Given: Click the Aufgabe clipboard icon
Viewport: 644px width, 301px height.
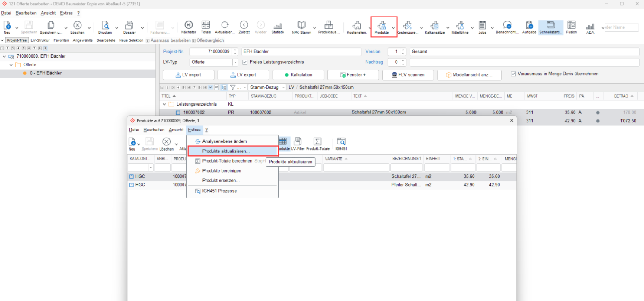Looking at the screenshot, I should tap(529, 25).
